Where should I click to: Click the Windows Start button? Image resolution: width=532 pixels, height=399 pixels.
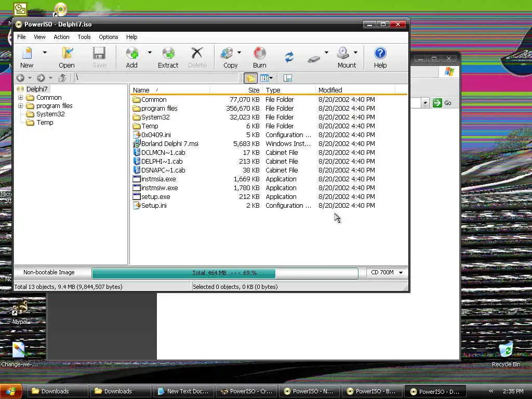click(11, 392)
